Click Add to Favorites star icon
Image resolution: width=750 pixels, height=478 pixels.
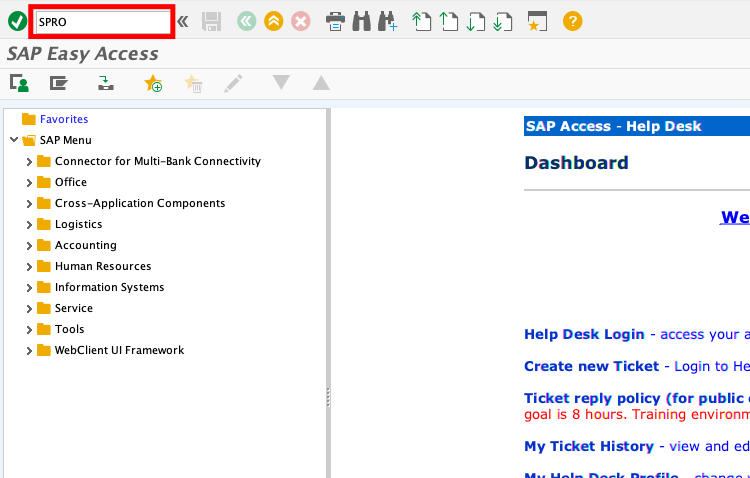click(153, 83)
